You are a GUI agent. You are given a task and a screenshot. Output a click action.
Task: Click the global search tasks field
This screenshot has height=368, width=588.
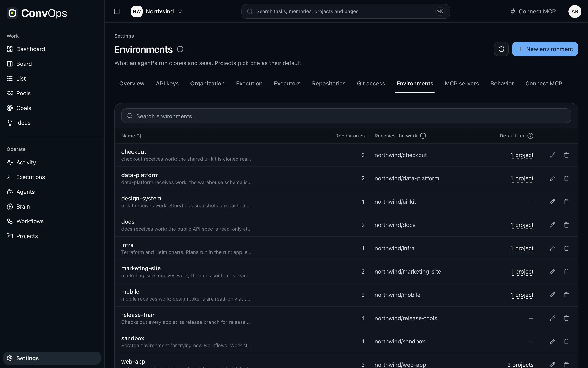click(x=345, y=11)
